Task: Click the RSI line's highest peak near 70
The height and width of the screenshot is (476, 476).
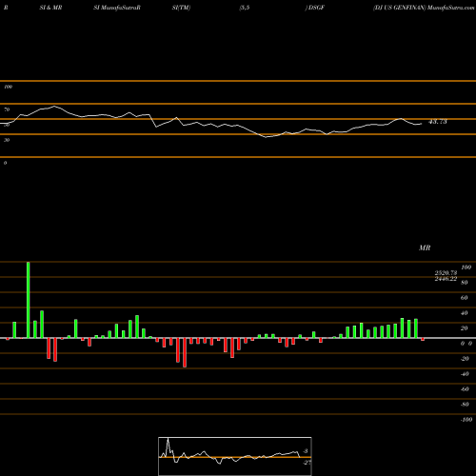Action: (x=54, y=106)
